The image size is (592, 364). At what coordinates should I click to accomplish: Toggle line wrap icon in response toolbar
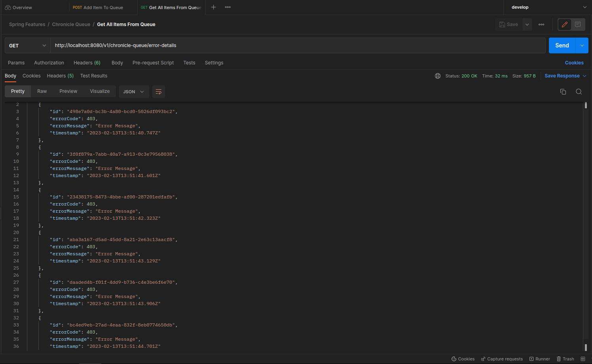159,92
